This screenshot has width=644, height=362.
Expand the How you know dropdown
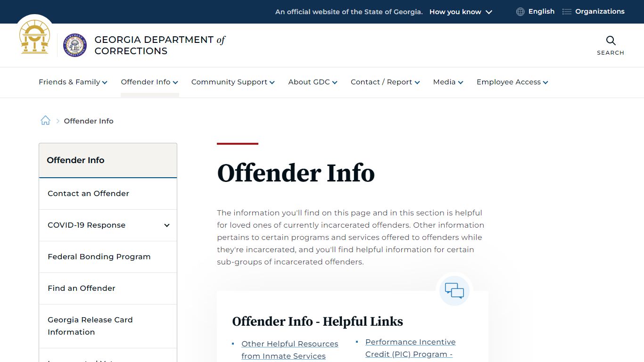coord(460,12)
